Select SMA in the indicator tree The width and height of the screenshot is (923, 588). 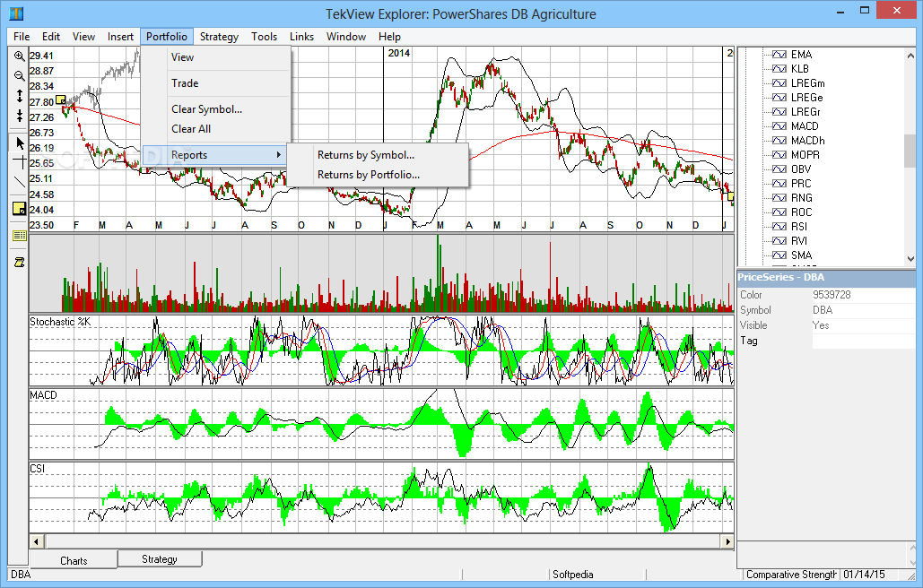[x=801, y=255]
